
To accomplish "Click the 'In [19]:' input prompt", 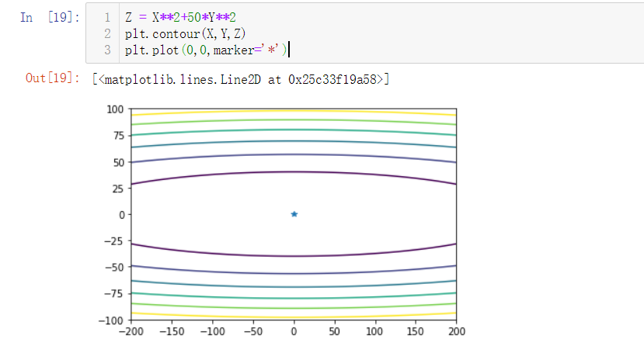I will pyautogui.click(x=50, y=17).
